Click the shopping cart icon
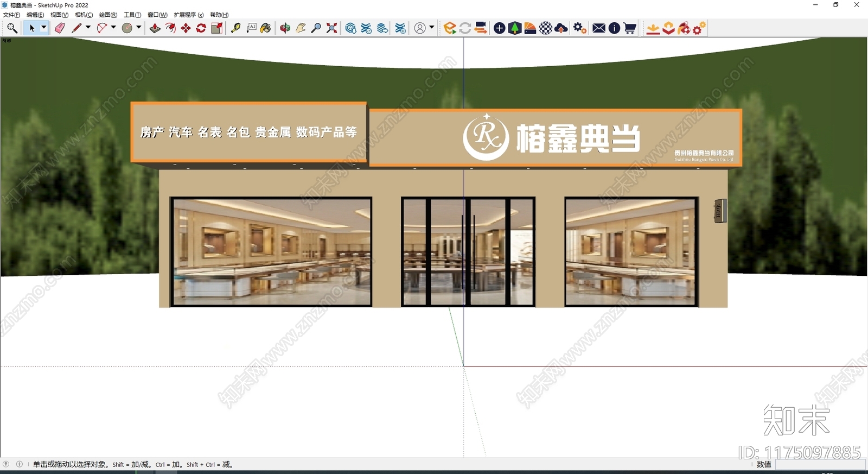Viewport: 868px width, 474px height. (x=630, y=28)
